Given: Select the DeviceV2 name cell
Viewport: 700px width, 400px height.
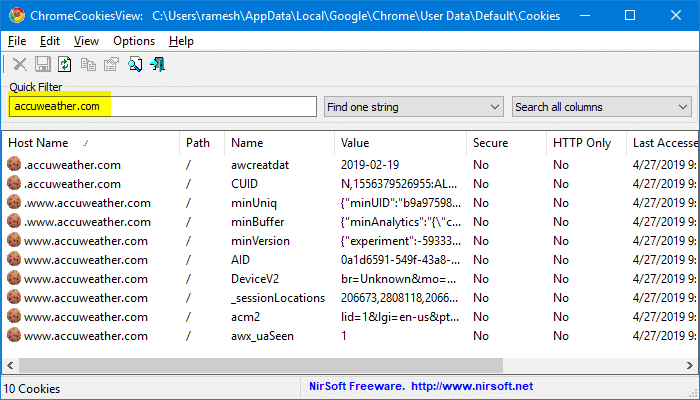Looking at the screenshot, I should [x=255, y=279].
